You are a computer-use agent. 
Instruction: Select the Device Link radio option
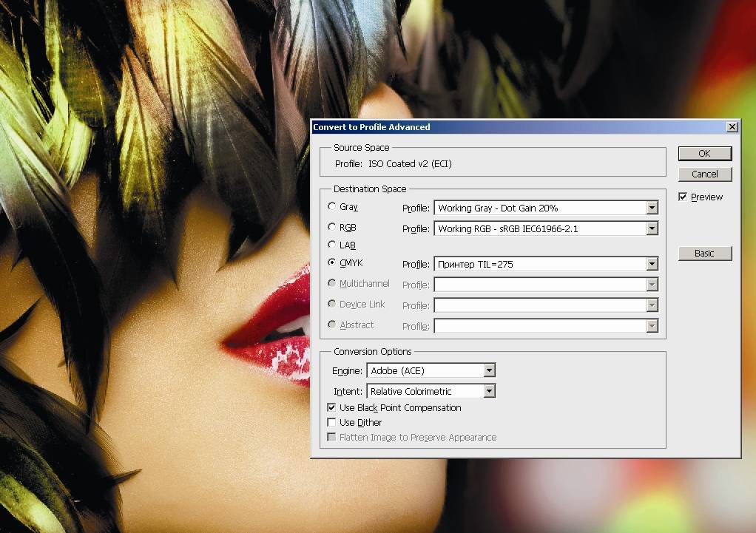(x=332, y=305)
